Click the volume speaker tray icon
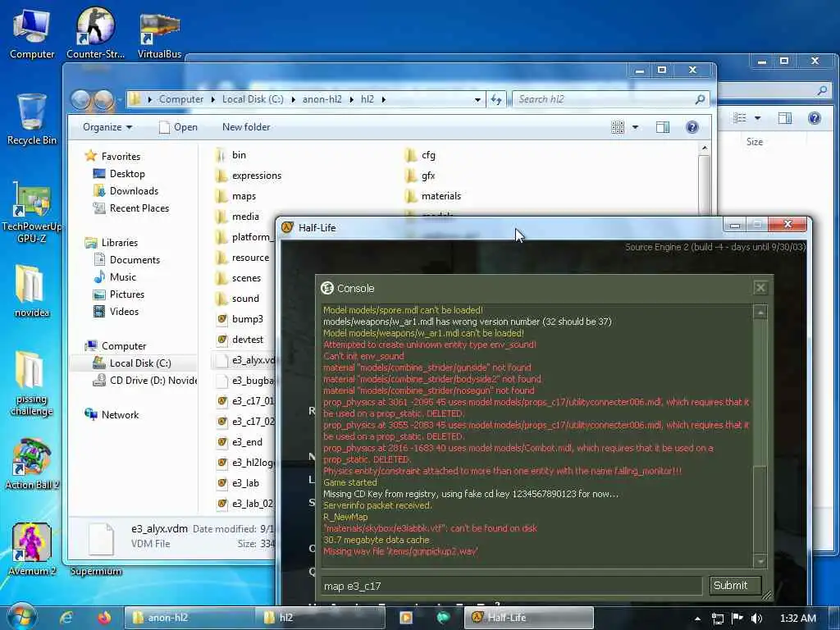840x630 pixels. coord(756,619)
